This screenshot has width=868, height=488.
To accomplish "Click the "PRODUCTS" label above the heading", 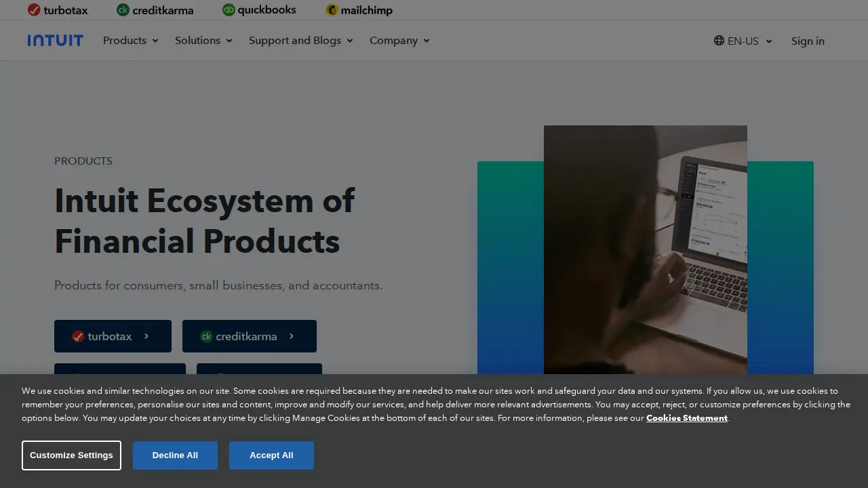I will coord(83,161).
